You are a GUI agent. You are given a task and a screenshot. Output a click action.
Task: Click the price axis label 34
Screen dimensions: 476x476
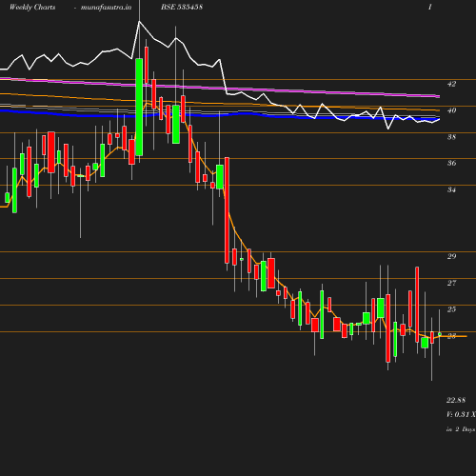click(x=451, y=189)
